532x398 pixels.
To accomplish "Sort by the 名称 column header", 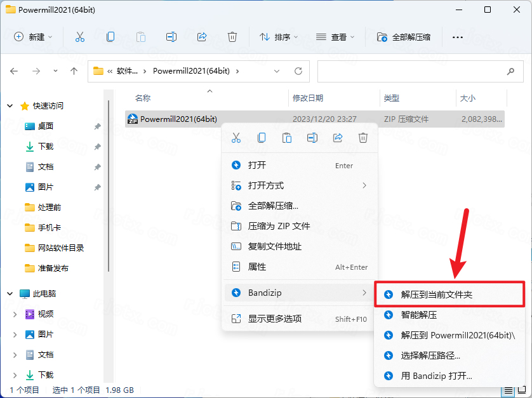I will point(143,98).
